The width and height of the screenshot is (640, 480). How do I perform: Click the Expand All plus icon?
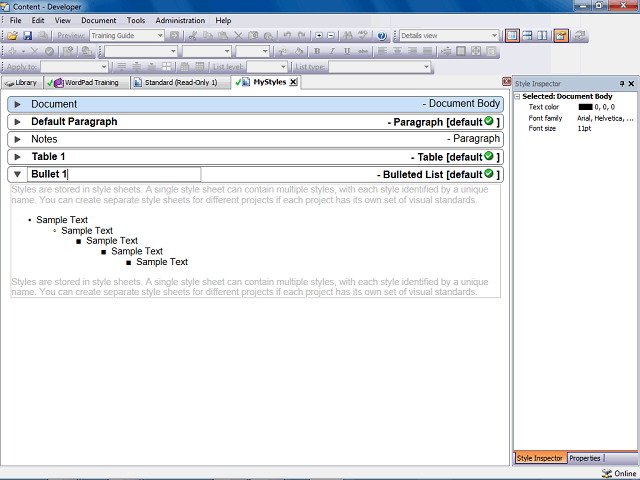[319, 36]
